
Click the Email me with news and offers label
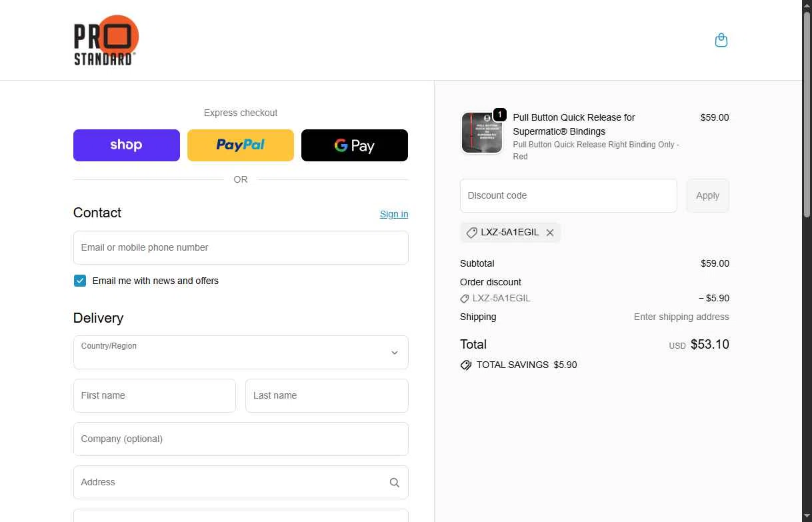pyautogui.click(x=155, y=281)
